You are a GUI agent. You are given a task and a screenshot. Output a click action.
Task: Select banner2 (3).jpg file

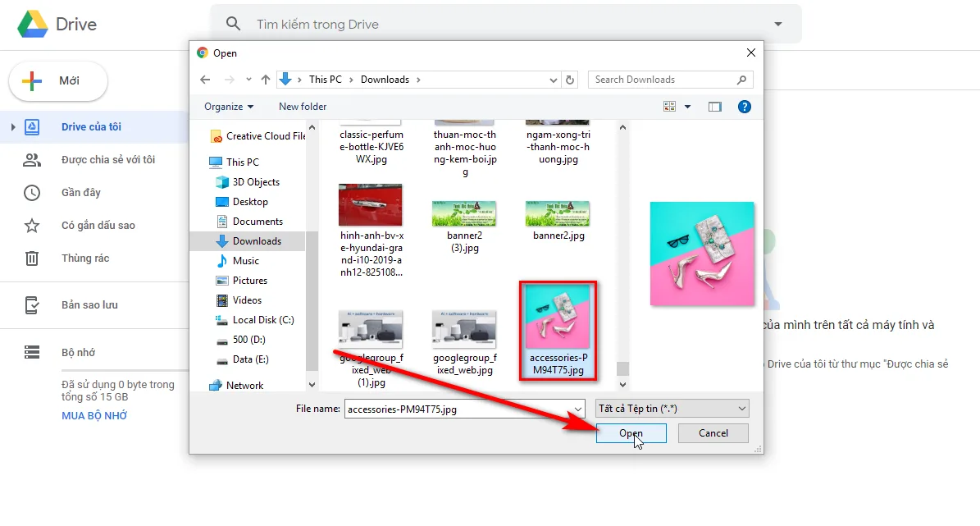click(x=464, y=226)
